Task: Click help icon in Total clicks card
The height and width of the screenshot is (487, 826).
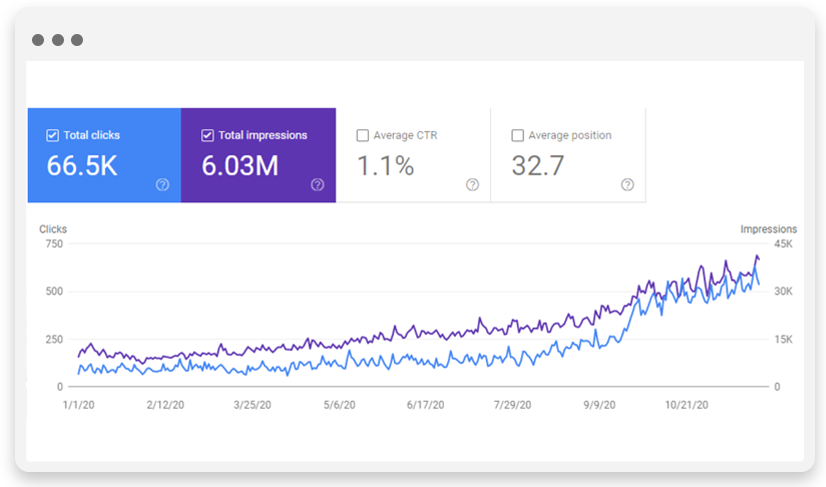Action: click(x=162, y=185)
